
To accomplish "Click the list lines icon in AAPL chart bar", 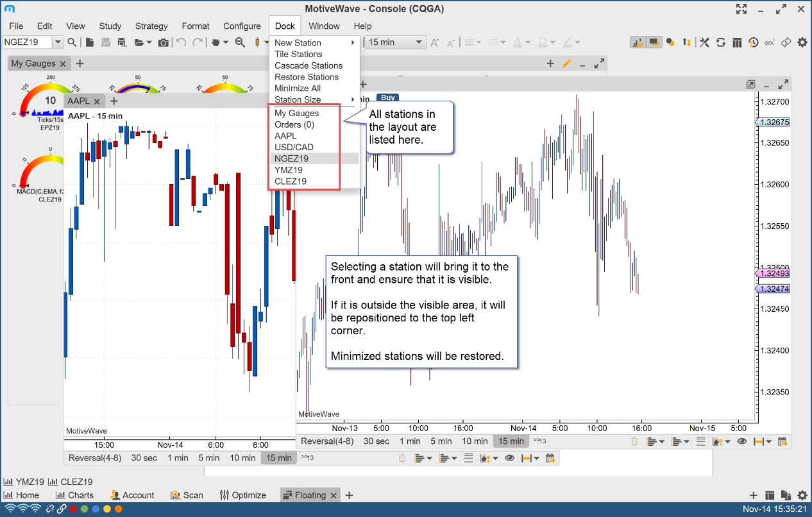I will 468,458.
